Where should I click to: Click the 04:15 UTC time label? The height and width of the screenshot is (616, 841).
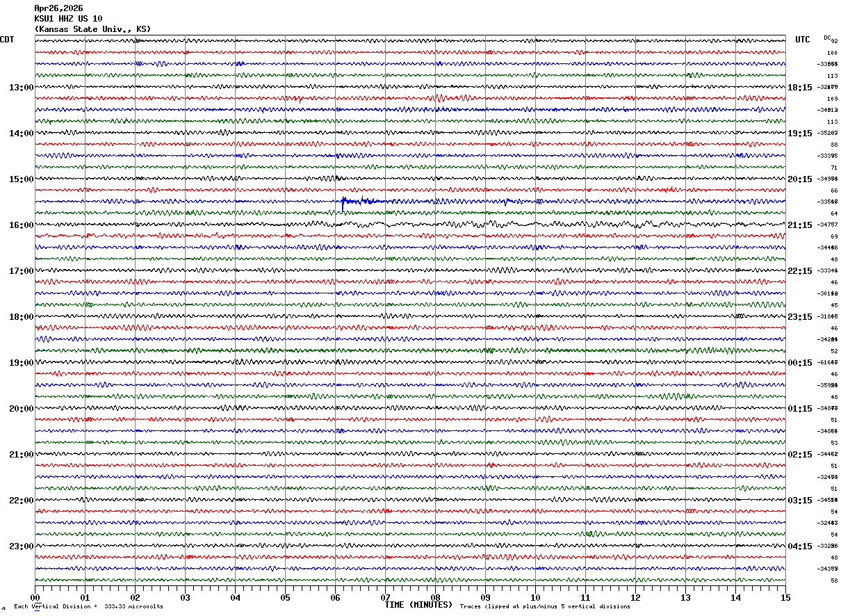800,546
